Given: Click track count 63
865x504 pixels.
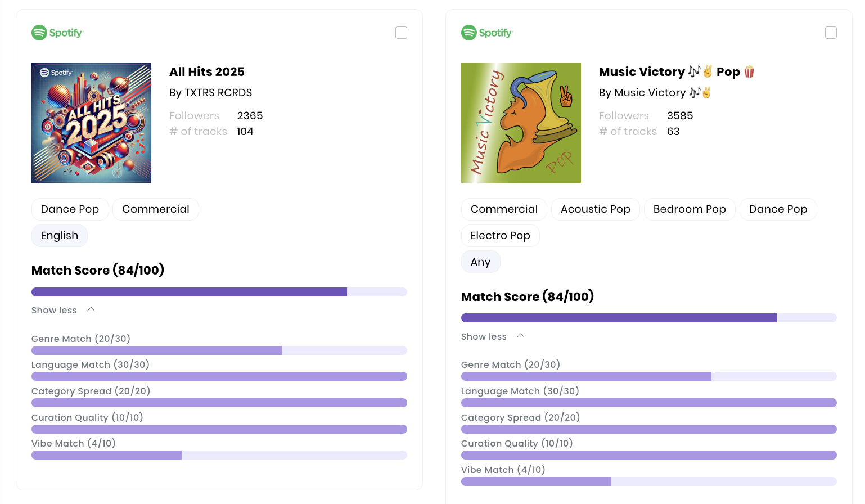Looking at the screenshot, I should [673, 132].
